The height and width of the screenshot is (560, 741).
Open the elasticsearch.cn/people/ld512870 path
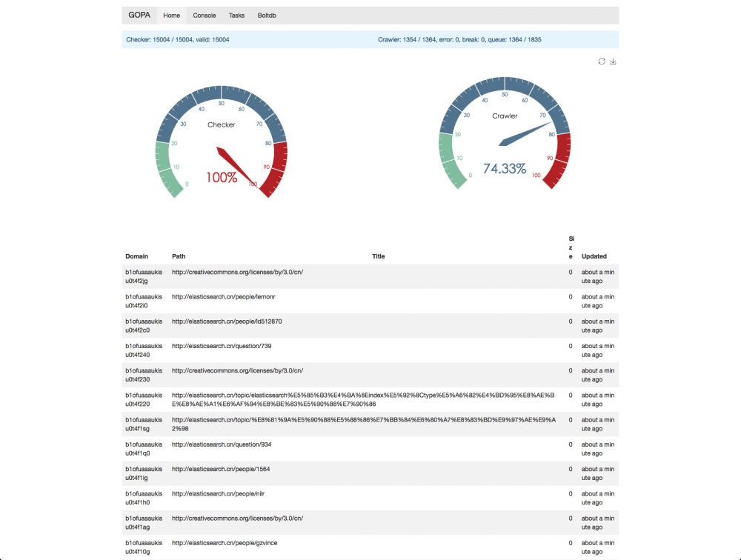pyautogui.click(x=227, y=321)
